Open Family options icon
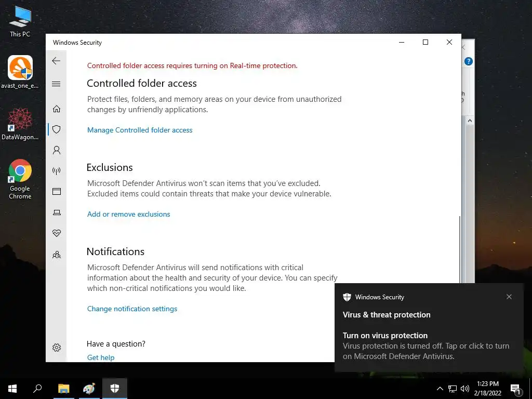Screen dimensions: 532x399 tap(57, 255)
